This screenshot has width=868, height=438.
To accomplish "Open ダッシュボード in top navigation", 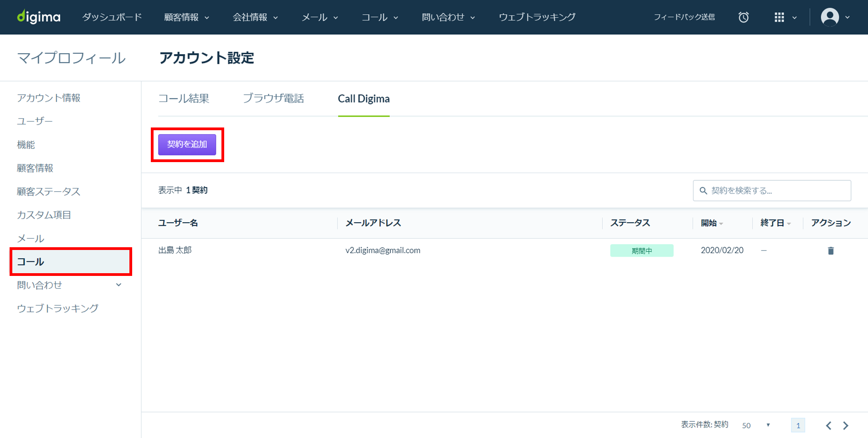I will coord(112,17).
